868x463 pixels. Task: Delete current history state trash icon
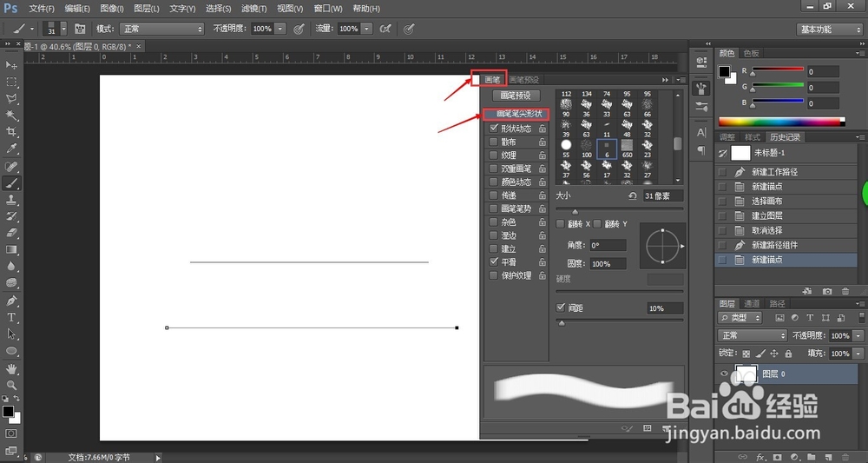click(x=845, y=291)
